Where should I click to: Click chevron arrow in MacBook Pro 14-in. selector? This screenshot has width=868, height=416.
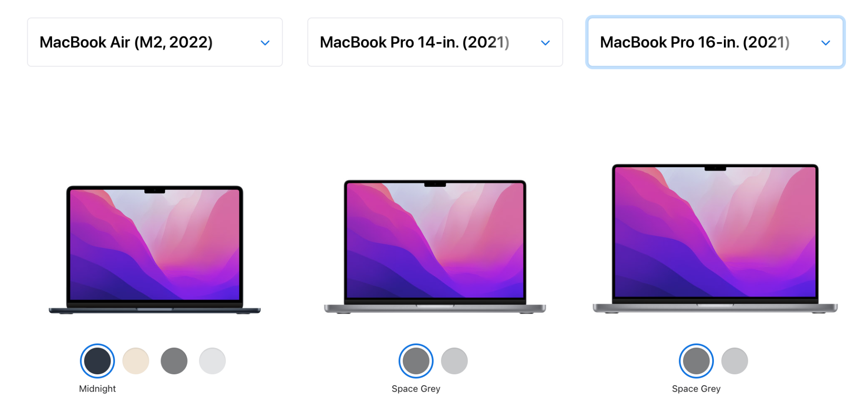[546, 43]
